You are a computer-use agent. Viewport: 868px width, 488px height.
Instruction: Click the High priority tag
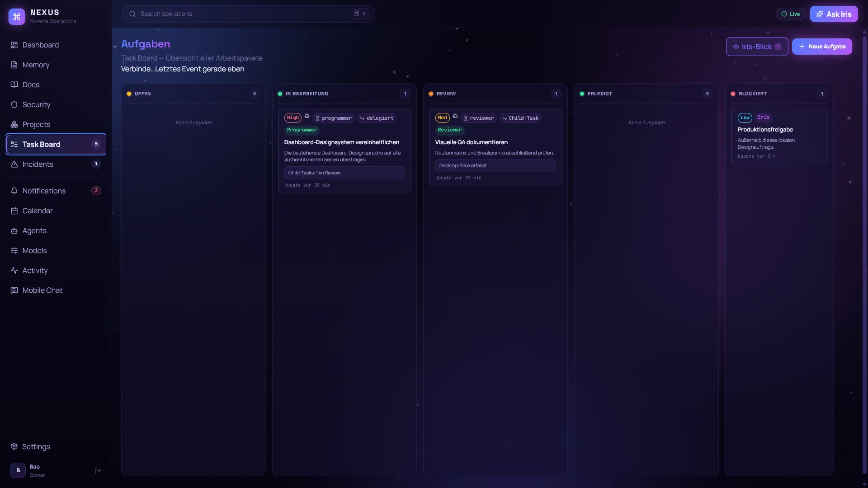pyautogui.click(x=293, y=118)
